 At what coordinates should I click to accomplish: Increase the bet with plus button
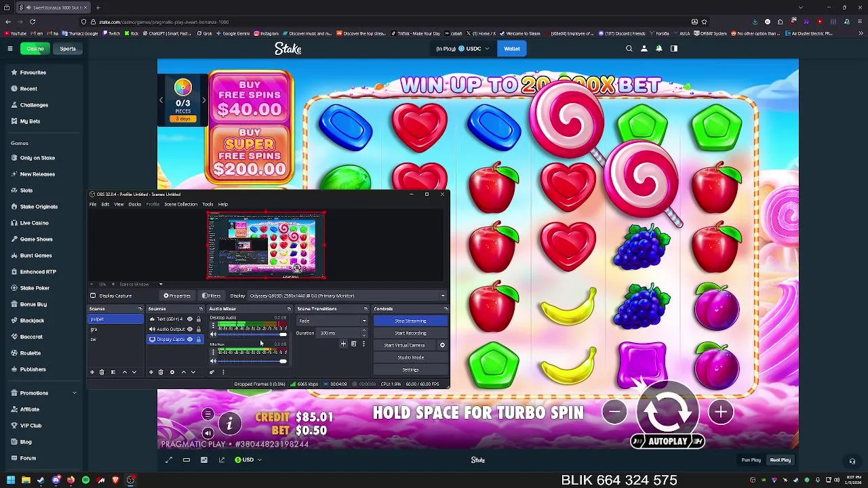pyautogui.click(x=721, y=411)
